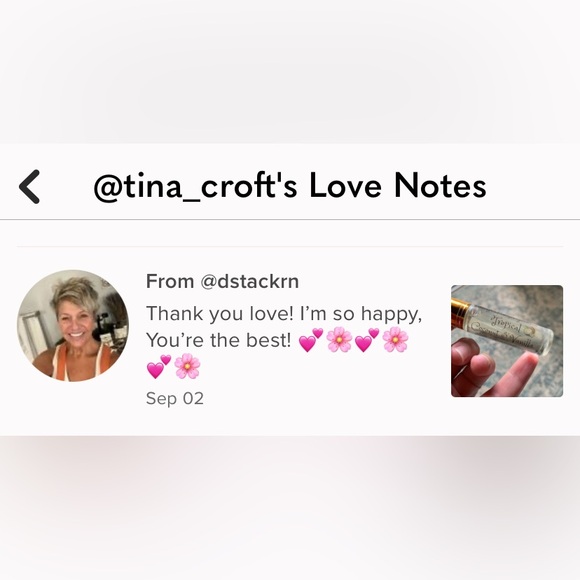This screenshot has height=580, width=580.
Task: Tap the 'Love Notes' words in the title
Action: pyautogui.click(x=398, y=185)
